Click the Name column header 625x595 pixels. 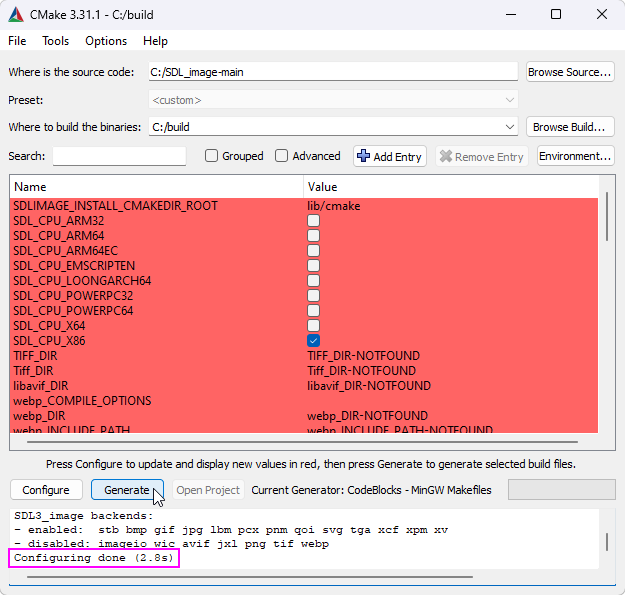pos(157,187)
